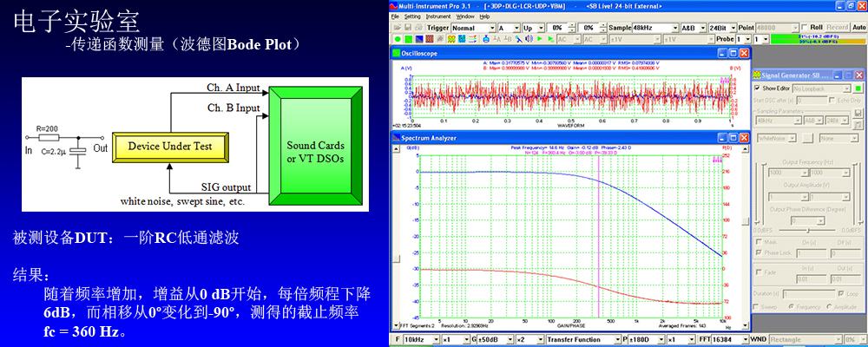Open the Window menu
This screenshot has height=347, width=868.
click(465, 16)
